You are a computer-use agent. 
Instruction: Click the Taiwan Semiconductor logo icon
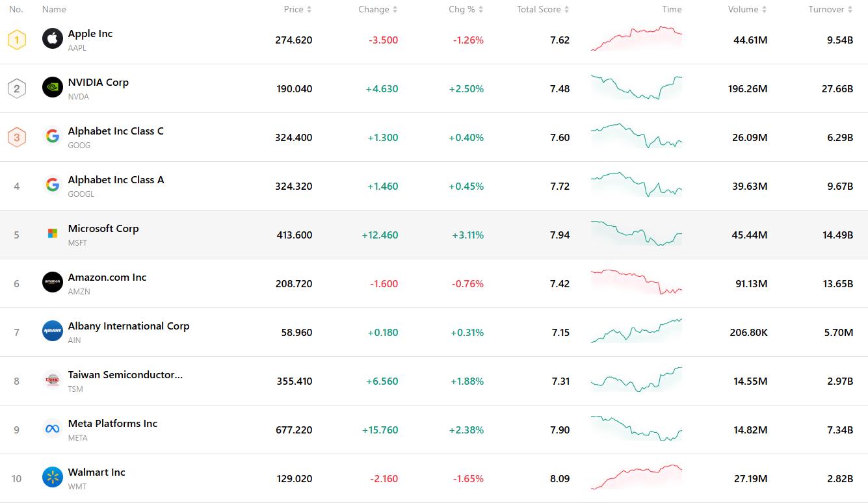click(x=53, y=380)
